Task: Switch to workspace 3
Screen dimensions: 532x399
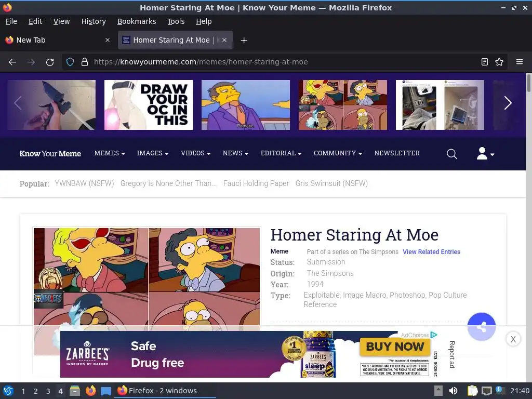Action: point(48,391)
